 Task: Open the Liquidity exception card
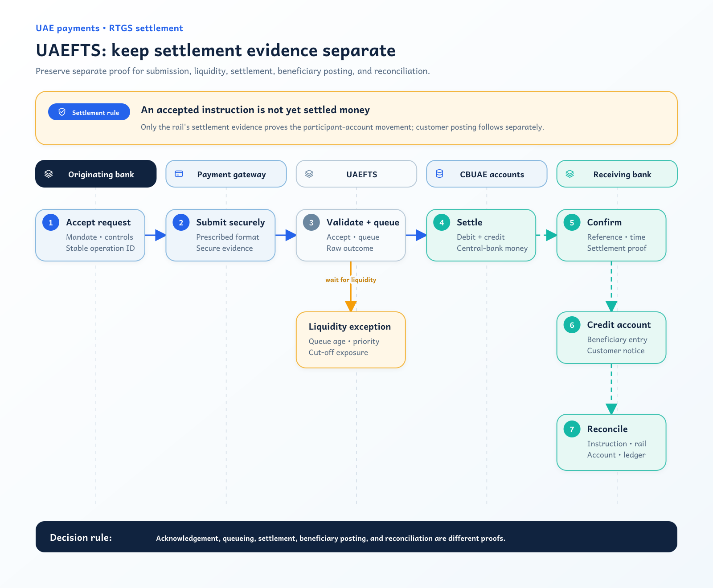351,340
